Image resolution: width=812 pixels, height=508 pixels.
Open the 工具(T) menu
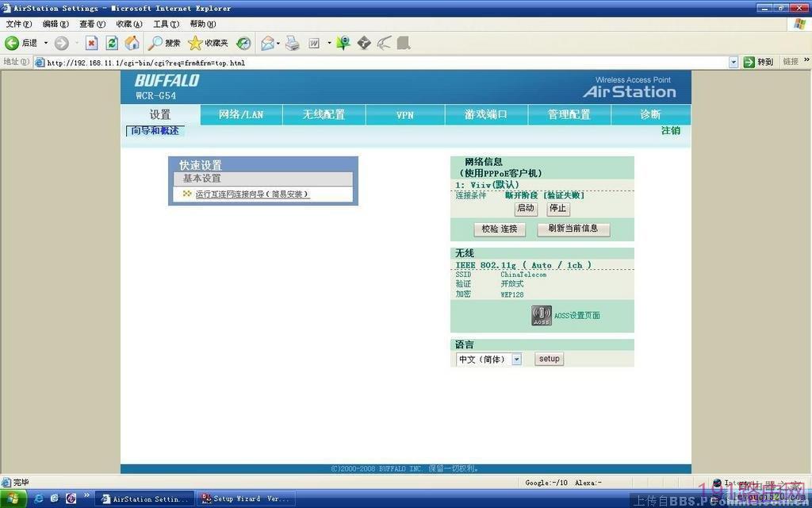pyautogui.click(x=166, y=24)
